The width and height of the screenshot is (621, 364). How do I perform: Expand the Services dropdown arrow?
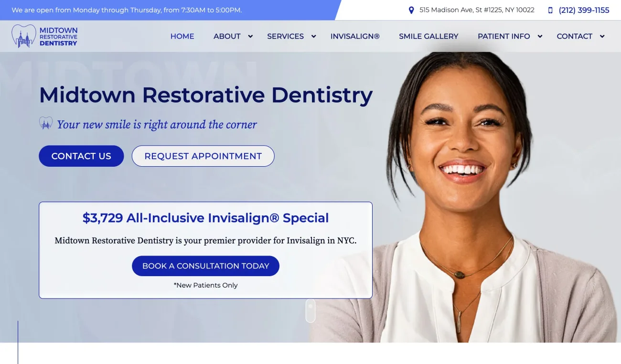tap(313, 36)
